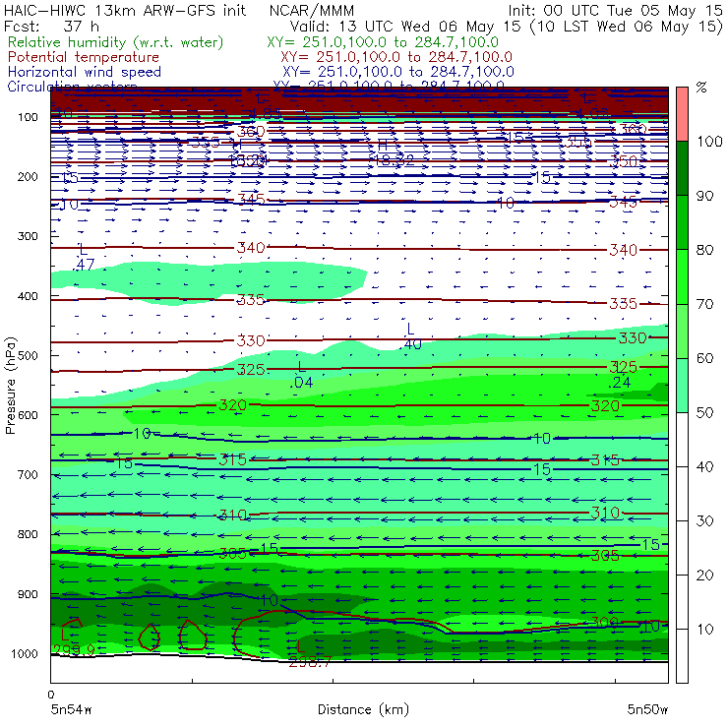
Task: Click the 'HAIC-HIWC 13km ARW-GFS init' title text
Action: (x=125, y=10)
